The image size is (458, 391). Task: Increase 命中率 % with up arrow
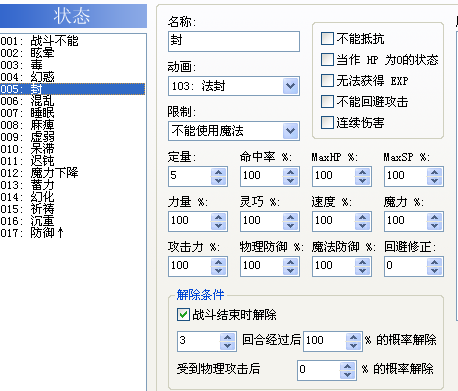pos(291,172)
